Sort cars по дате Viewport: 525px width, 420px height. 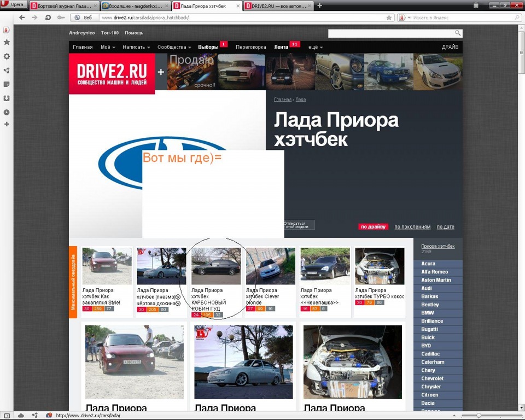[x=445, y=227]
